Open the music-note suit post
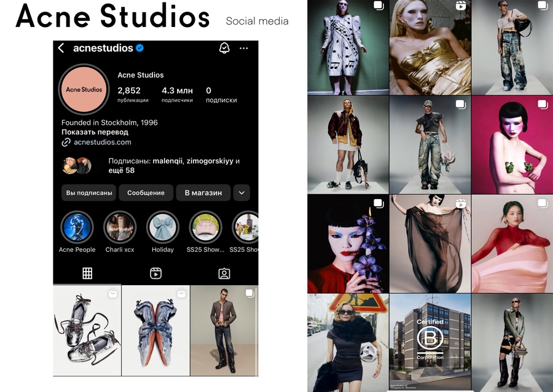Screen dimensions: 553x392 [x=348, y=47]
